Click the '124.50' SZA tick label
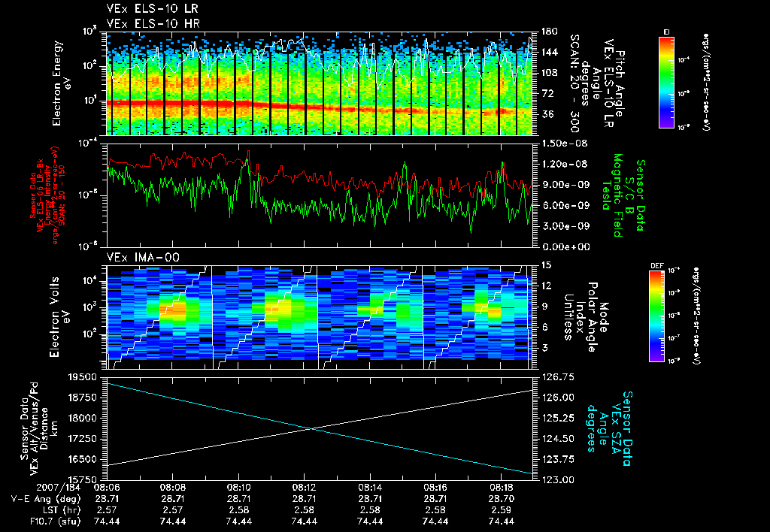The image size is (770, 532). tap(557, 440)
